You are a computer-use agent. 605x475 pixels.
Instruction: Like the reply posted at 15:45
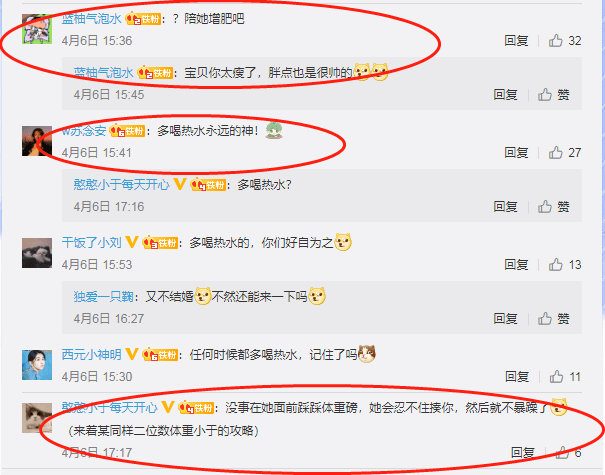pyautogui.click(x=554, y=95)
